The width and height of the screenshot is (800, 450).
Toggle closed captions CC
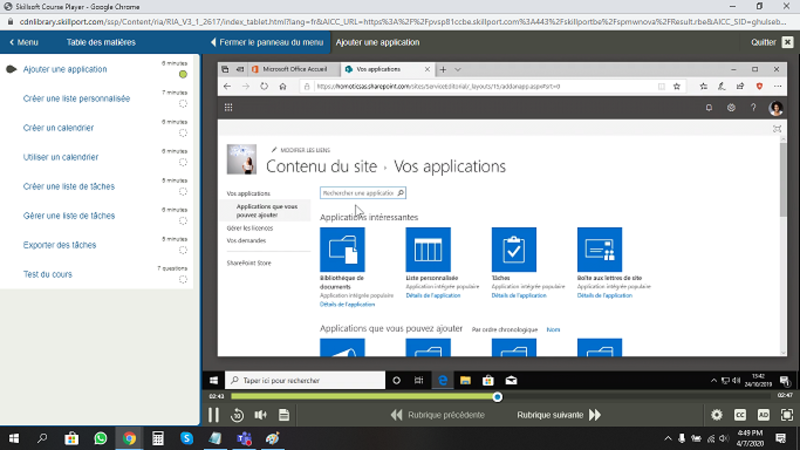(x=740, y=415)
